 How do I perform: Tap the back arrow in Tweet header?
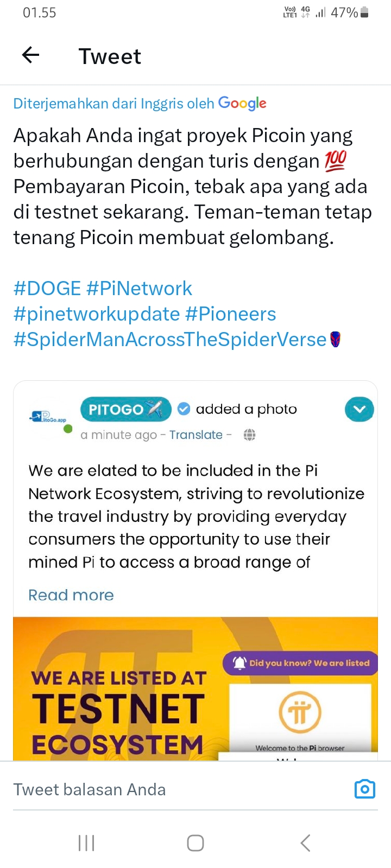(31, 55)
